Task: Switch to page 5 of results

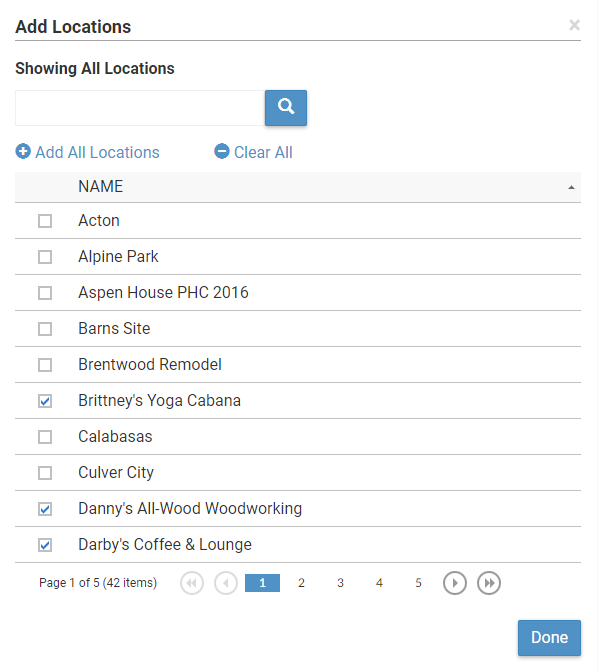Action: click(x=418, y=583)
